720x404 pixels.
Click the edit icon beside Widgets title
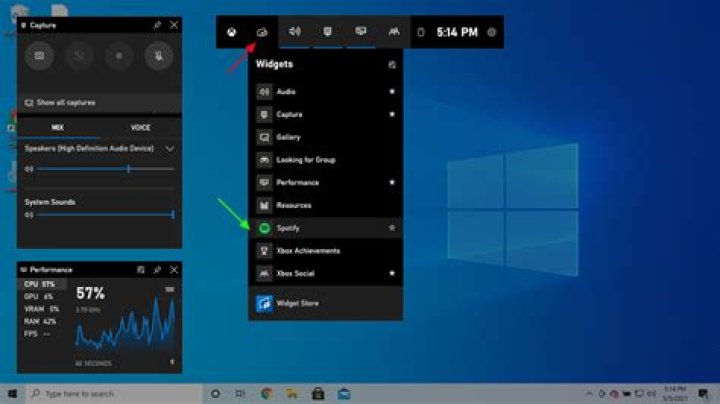click(392, 65)
